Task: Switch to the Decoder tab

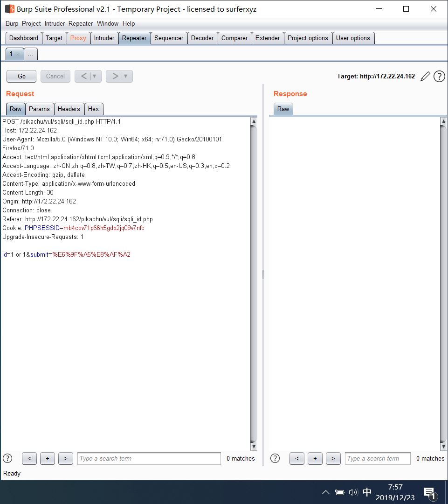Action: coord(202,38)
